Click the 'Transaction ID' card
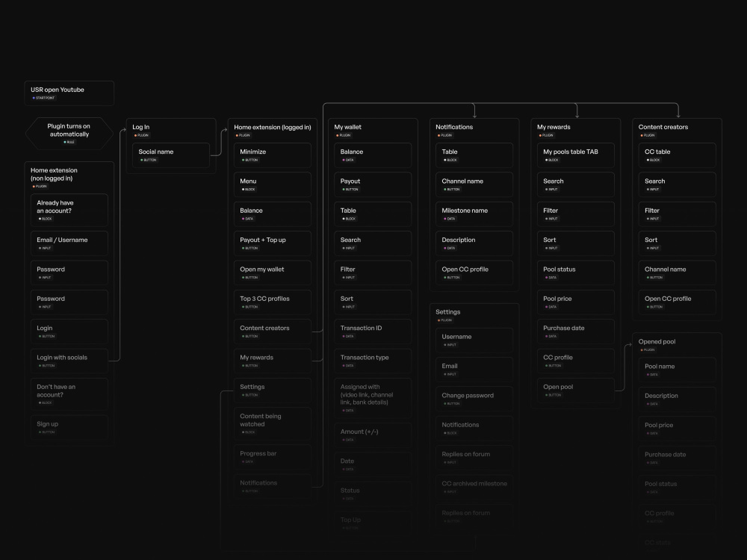This screenshot has width=747, height=560. (373, 332)
